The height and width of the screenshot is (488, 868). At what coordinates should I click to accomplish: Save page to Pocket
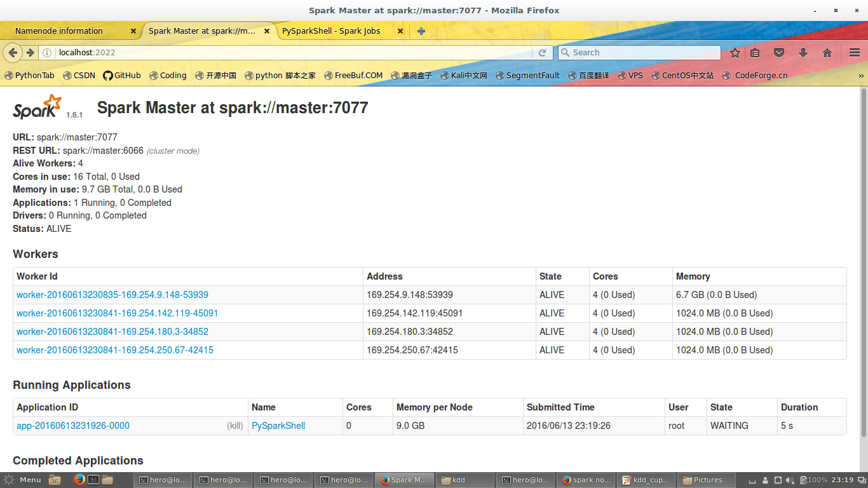(x=779, y=53)
